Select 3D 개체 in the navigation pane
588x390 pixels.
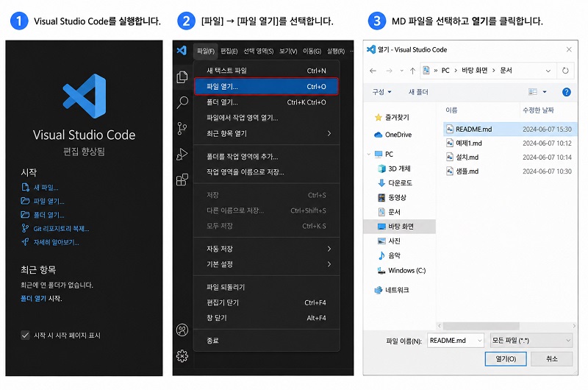tap(394, 169)
